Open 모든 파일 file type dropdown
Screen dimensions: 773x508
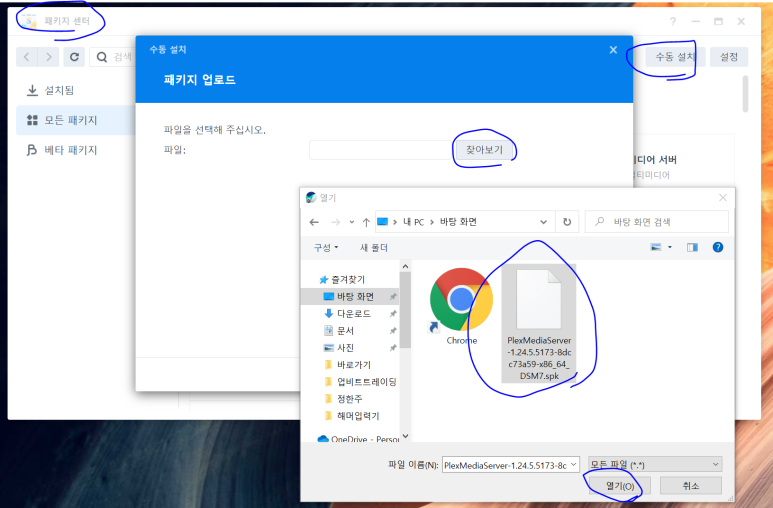[655, 465]
